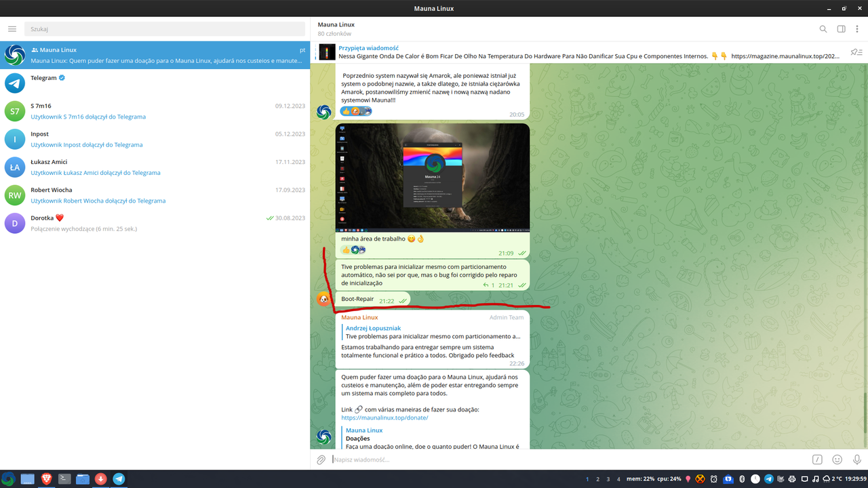Show desktop via taskbar icon
Image resolution: width=868 pixels, height=488 pixels.
[27, 479]
